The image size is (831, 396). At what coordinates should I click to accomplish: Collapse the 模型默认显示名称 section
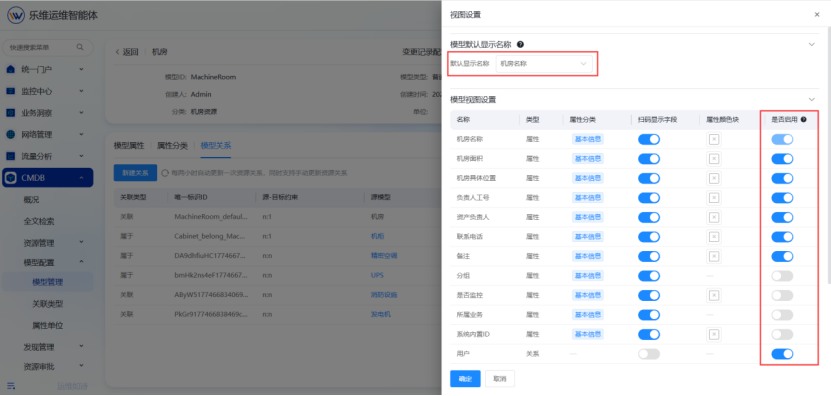coord(811,45)
